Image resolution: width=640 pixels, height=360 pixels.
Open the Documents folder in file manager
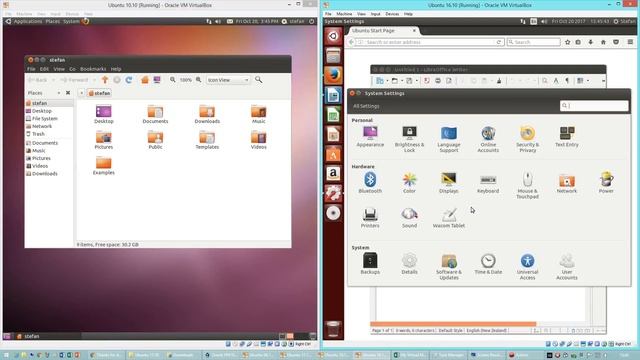(x=155, y=114)
